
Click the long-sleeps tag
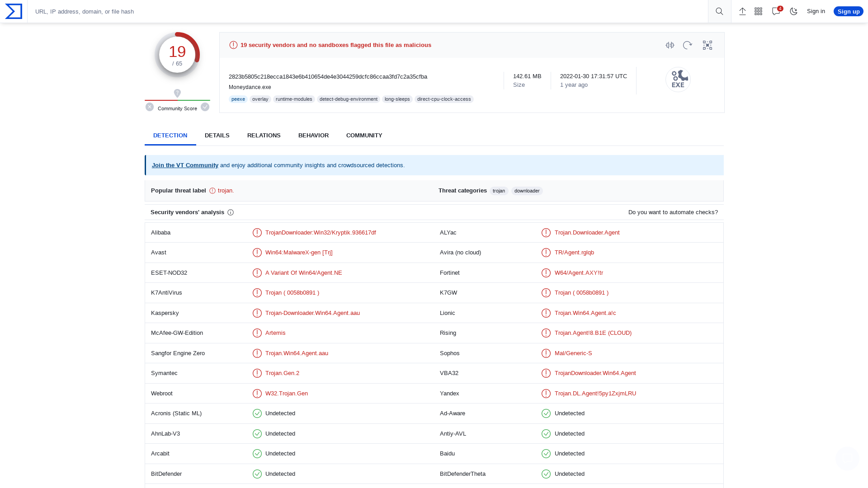[397, 99]
